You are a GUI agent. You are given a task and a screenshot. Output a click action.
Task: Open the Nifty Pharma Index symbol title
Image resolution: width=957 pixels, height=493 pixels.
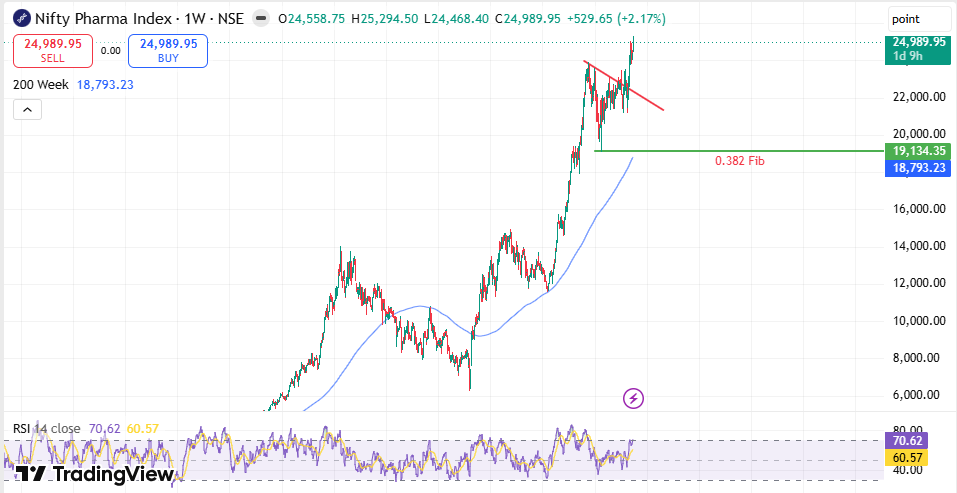(139, 19)
